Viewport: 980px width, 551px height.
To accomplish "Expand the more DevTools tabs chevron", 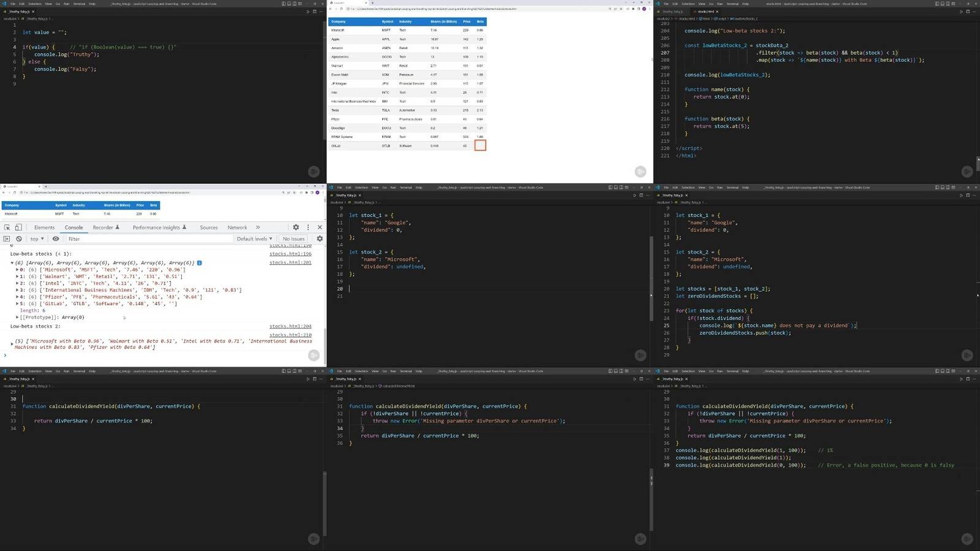I will click(258, 227).
